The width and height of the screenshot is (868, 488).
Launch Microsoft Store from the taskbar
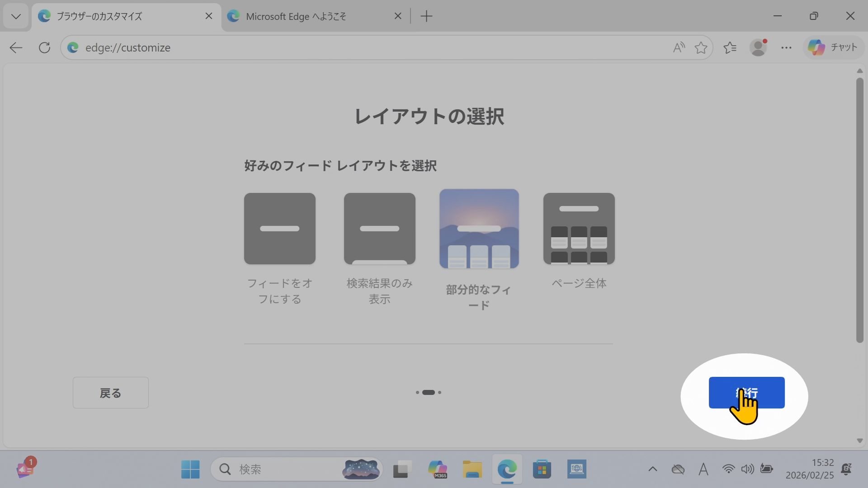[542, 469]
